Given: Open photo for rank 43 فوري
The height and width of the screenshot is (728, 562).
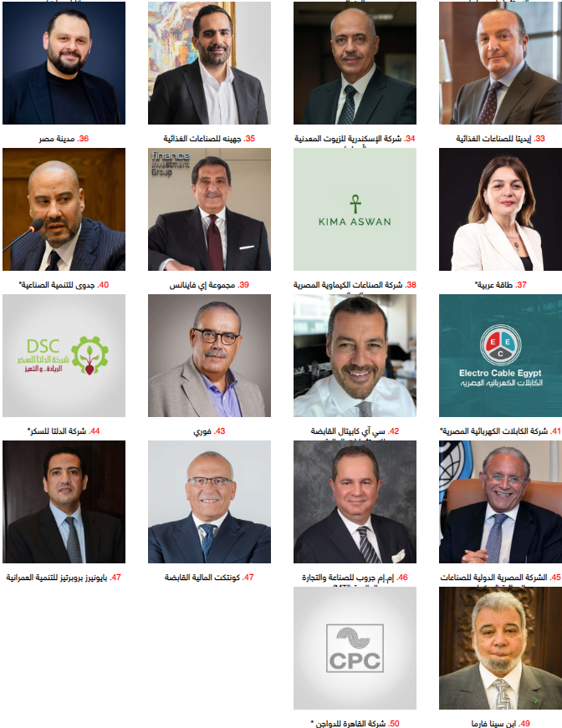Looking at the screenshot, I should (209, 356).
